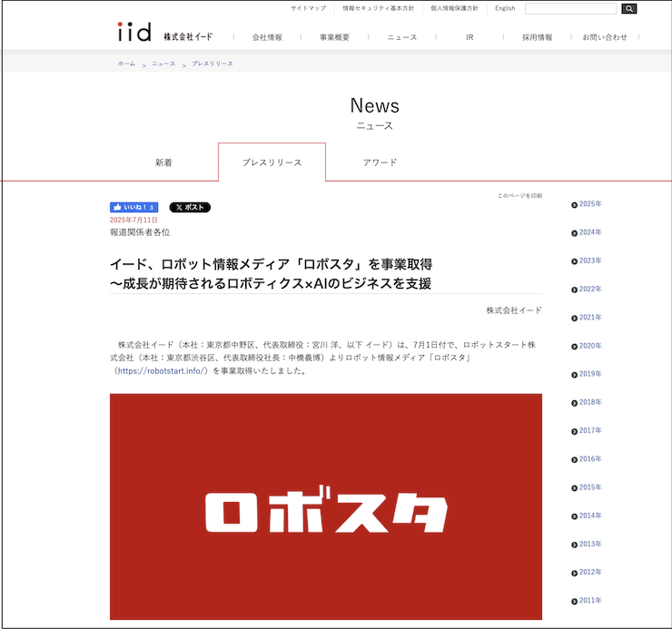Open the 会社情報 menu
Image resolution: width=672 pixels, height=629 pixels.
point(267,37)
